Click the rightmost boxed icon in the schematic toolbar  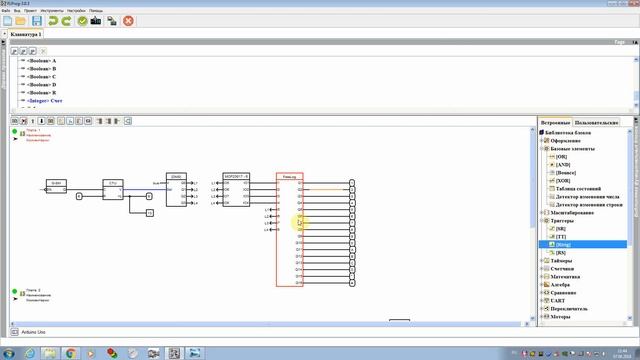128,121
